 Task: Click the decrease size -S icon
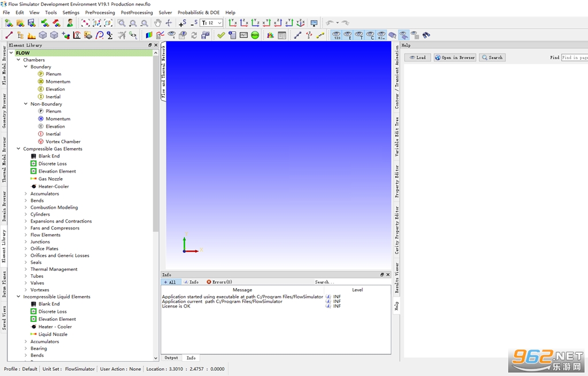click(x=194, y=23)
